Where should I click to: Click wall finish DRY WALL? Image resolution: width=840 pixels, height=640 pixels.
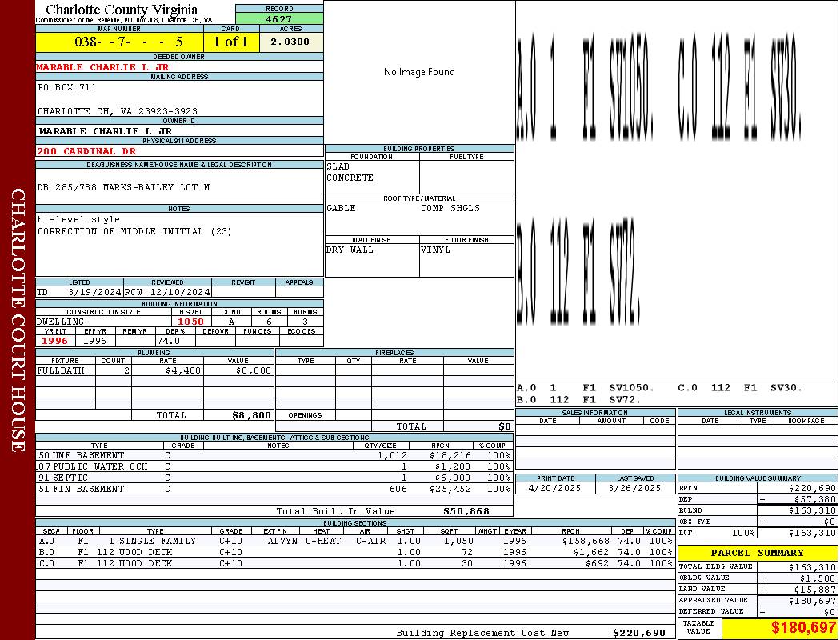[350, 250]
